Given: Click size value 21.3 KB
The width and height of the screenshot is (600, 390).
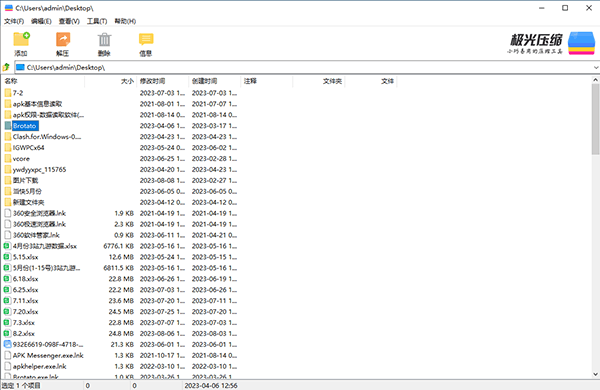Looking at the screenshot, I should tap(122, 344).
